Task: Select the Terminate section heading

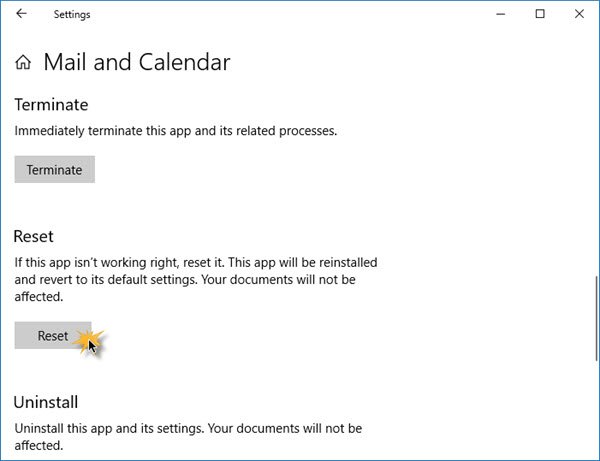Action: click(51, 104)
